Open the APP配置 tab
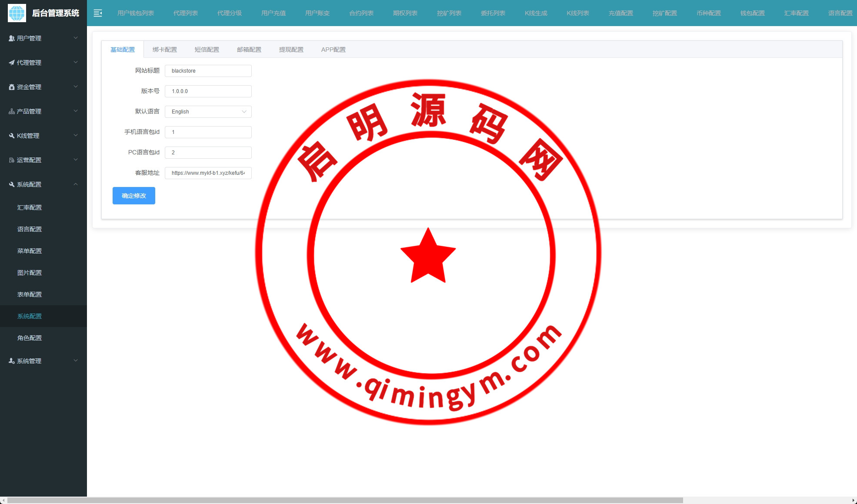 pyautogui.click(x=333, y=50)
